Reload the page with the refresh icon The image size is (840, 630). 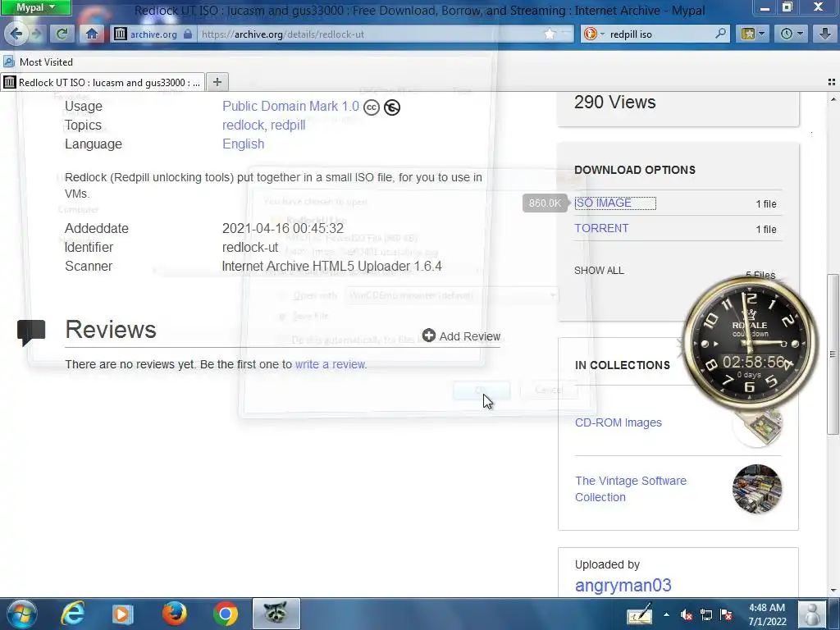(x=62, y=34)
